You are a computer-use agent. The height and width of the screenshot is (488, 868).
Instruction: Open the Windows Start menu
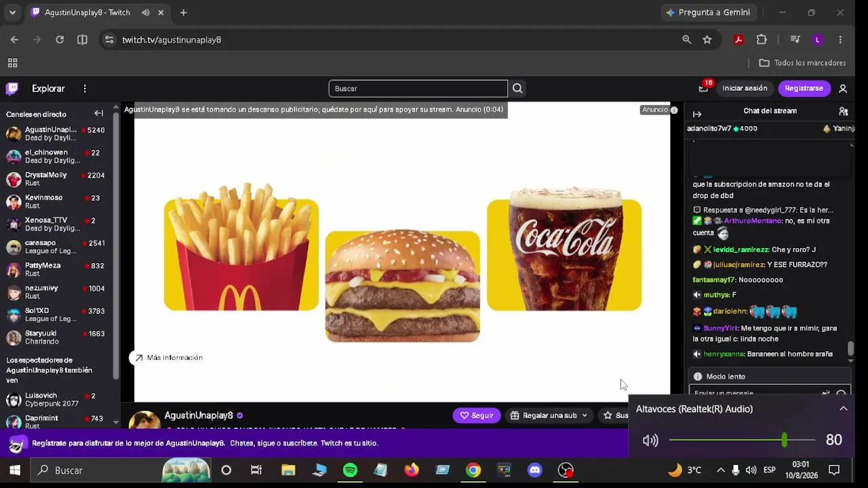click(14, 470)
